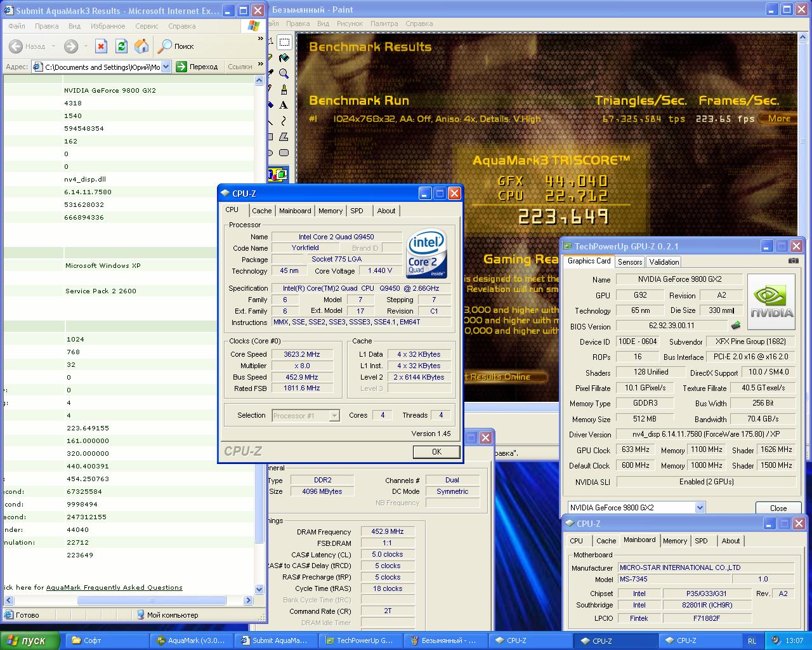812x650 pixels.
Task: Open the Палитра menu in Paint
Action: (x=384, y=23)
